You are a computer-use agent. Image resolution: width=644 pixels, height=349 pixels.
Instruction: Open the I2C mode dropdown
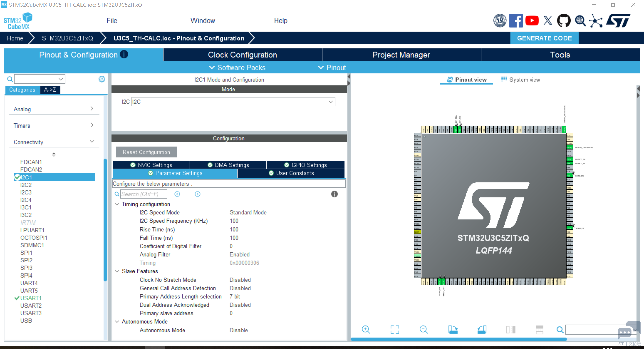tap(331, 102)
